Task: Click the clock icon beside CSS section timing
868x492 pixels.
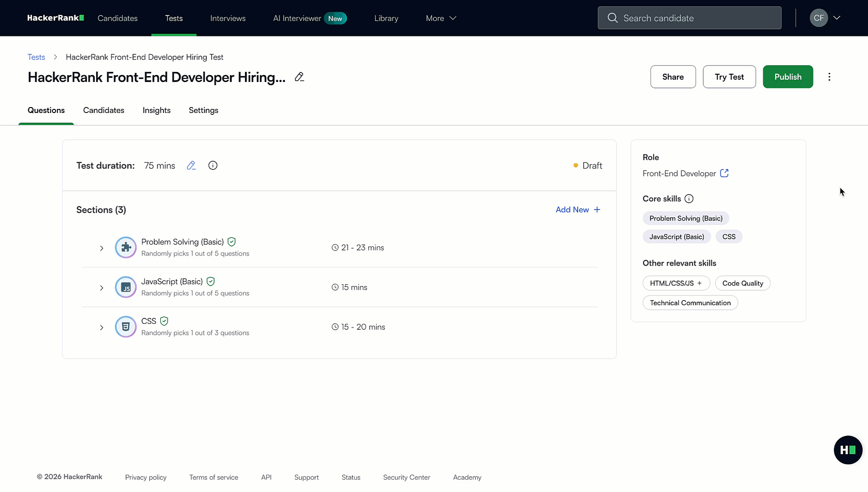Action: pyautogui.click(x=335, y=327)
